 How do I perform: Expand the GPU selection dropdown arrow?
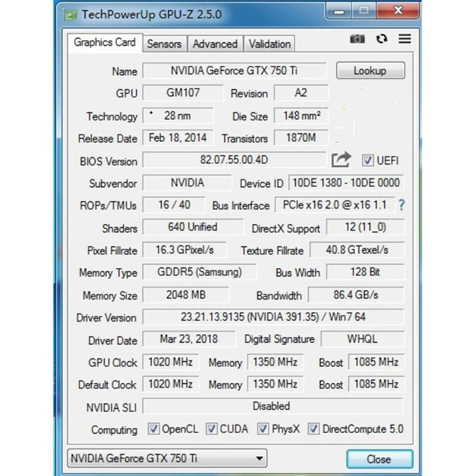[x=259, y=458]
